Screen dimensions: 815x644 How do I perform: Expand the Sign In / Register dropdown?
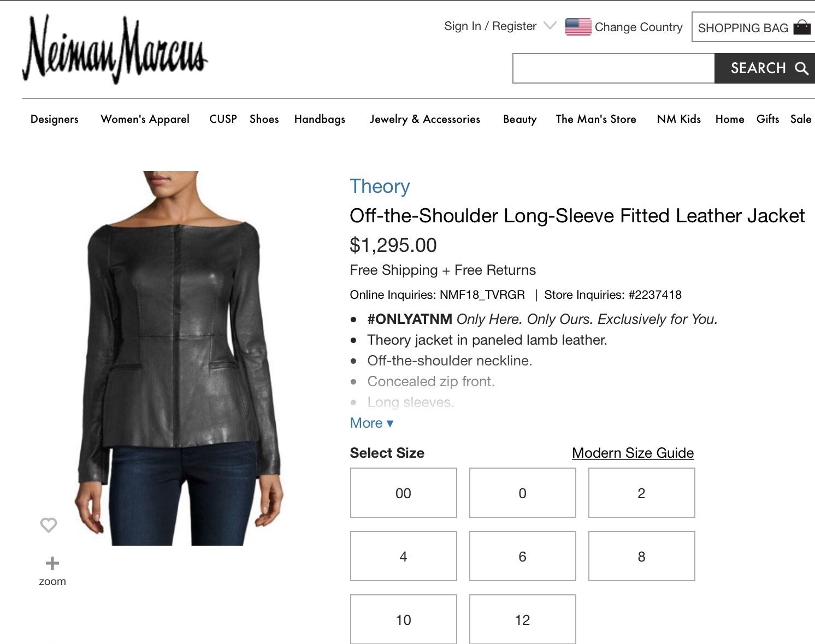(550, 26)
